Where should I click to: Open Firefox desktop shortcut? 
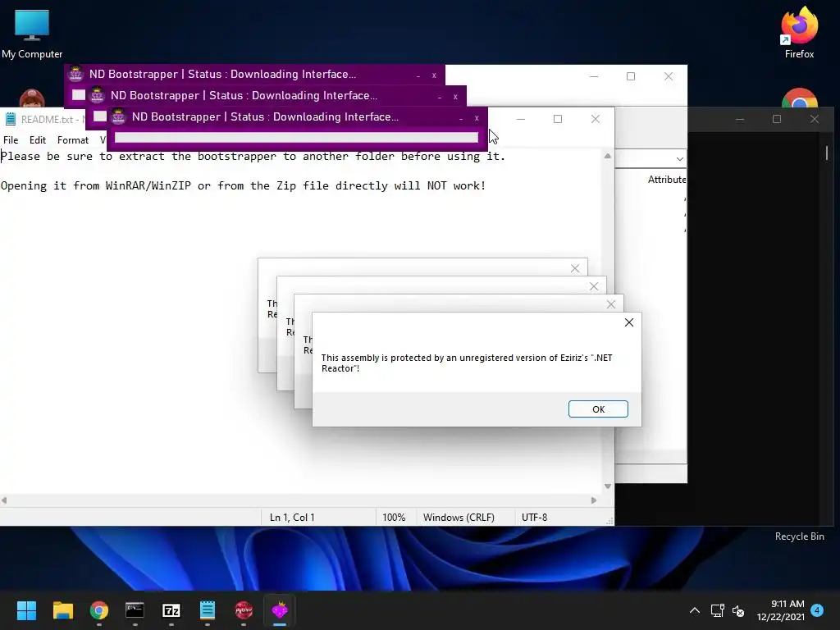pos(799,33)
